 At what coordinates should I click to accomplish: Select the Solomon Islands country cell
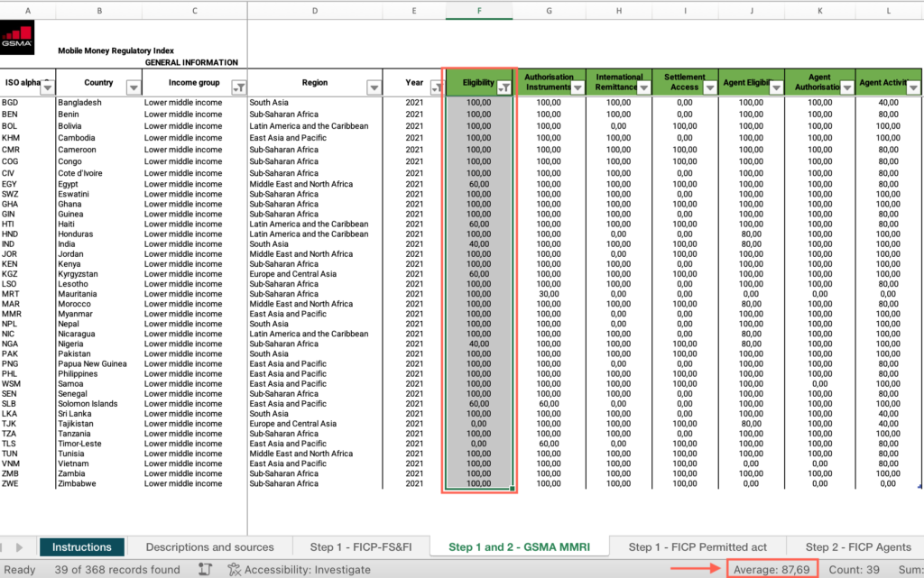(x=98, y=404)
